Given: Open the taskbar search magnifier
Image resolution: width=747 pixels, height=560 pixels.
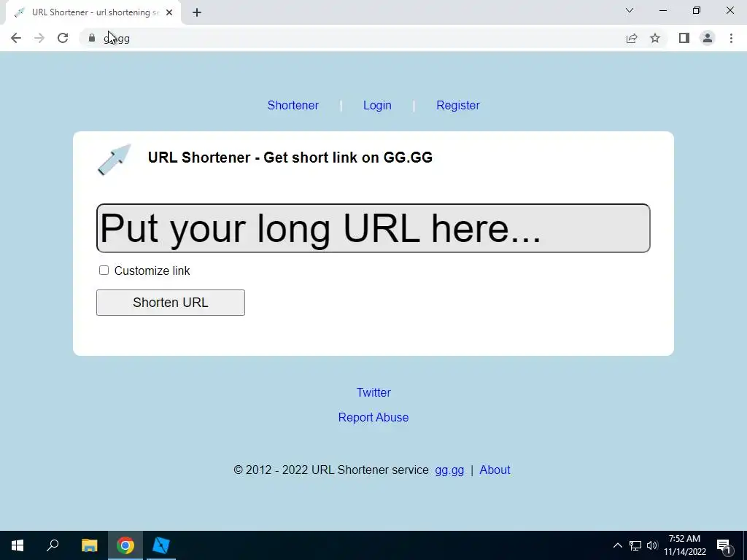Looking at the screenshot, I should click(53, 545).
